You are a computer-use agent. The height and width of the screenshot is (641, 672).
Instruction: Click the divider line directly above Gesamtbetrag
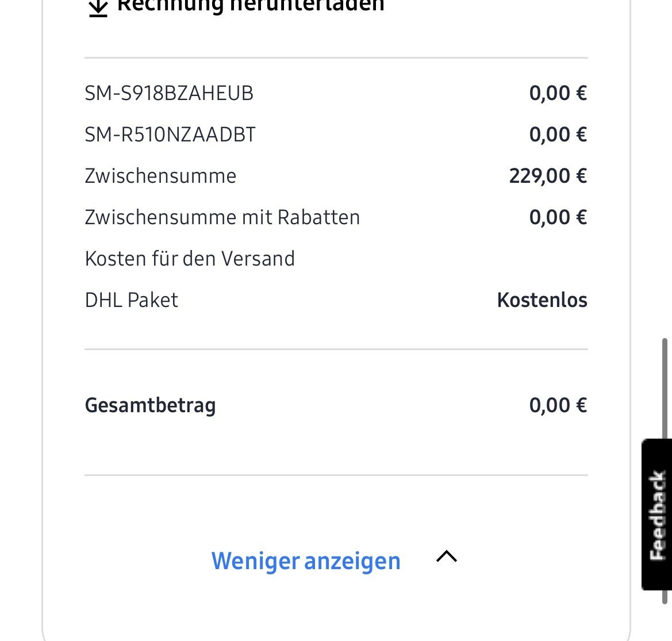[336, 349]
